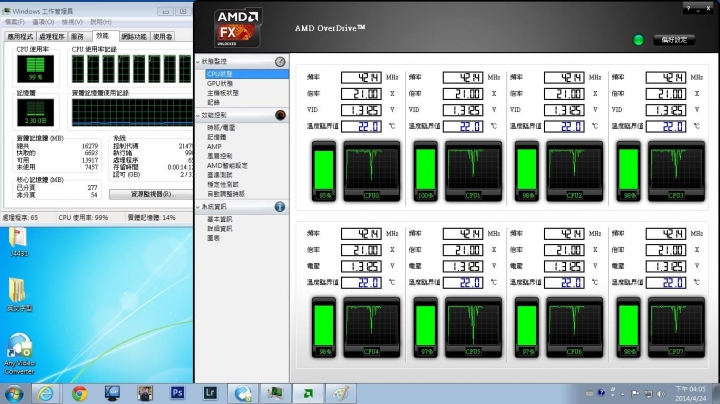Click the photo thumbnail taskbar icon
Viewport: 720px width, 404px height.
pos(145,393)
